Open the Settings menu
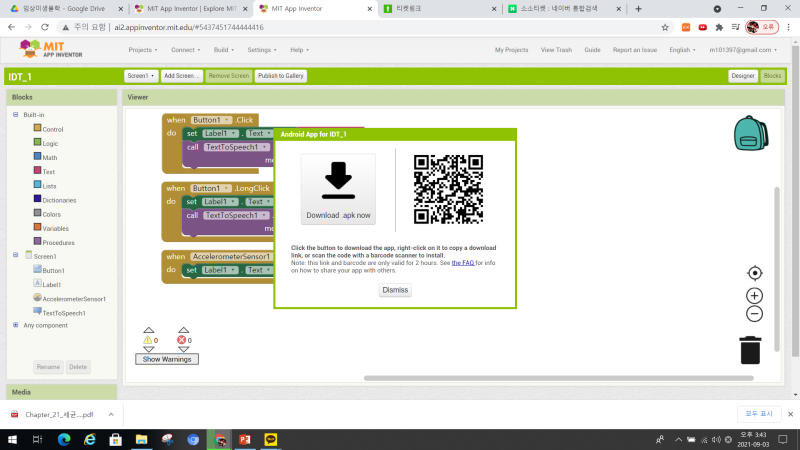The height and width of the screenshot is (450, 800). click(262, 50)
